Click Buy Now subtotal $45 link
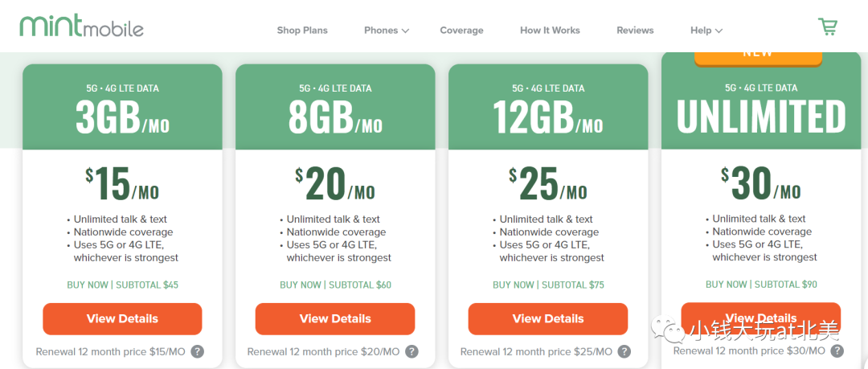 click(122, 285)
